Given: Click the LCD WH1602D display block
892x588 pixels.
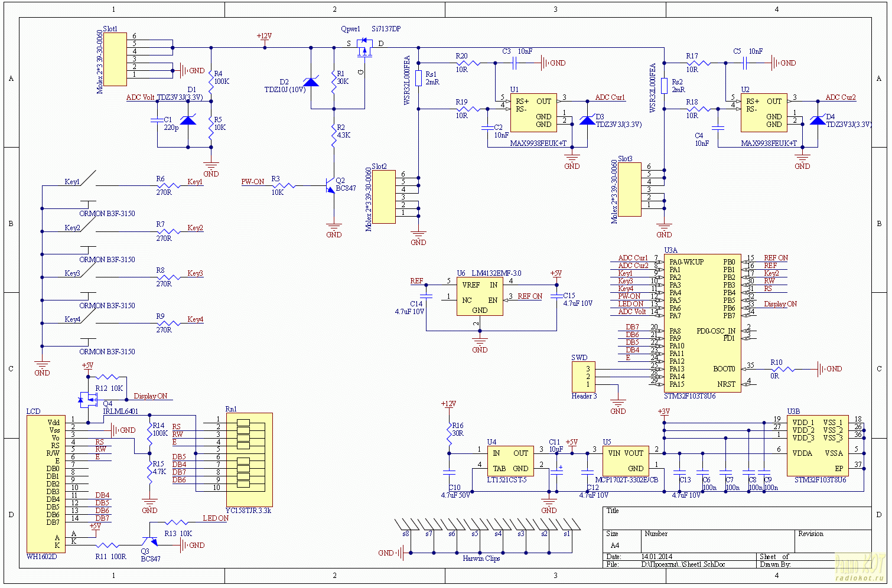Looking at the screenshot, I should pyautogui.click(x=45, y=484).
